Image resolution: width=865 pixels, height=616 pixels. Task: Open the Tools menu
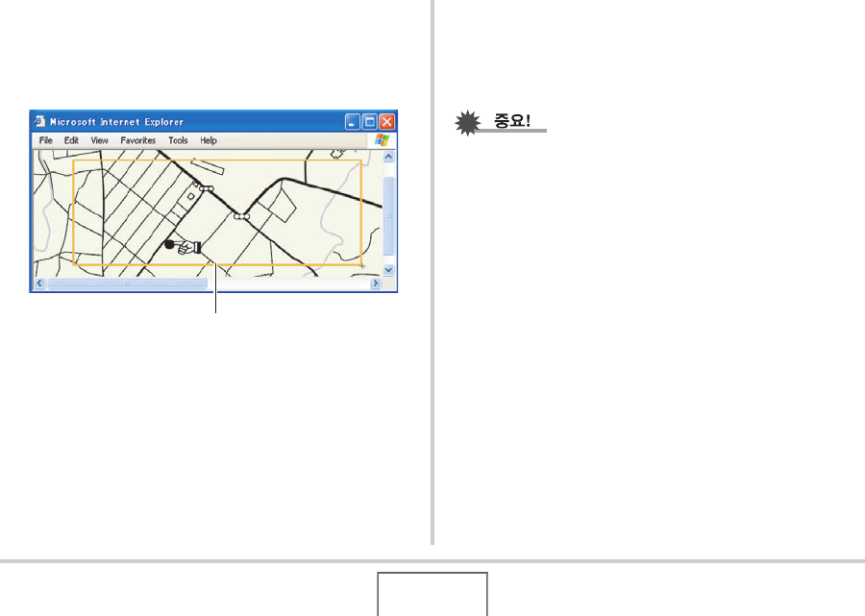click(178, 140)
